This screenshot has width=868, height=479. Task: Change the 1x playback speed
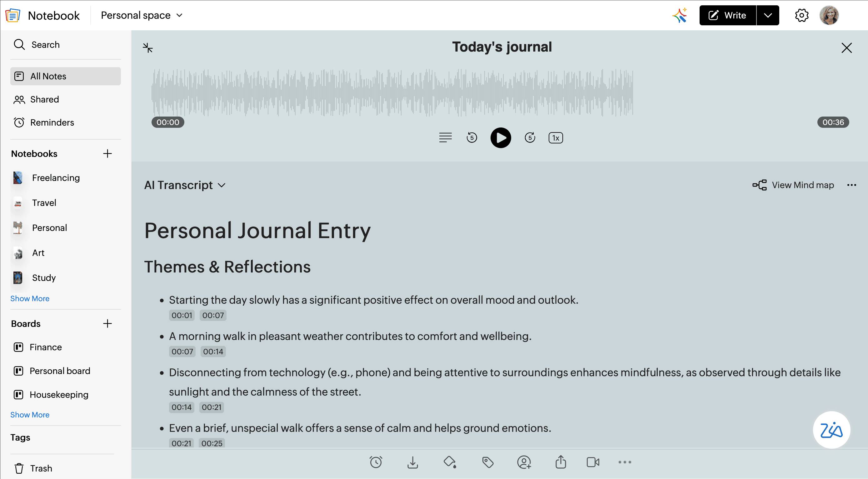pyautogui.click(x=555, y=138)
